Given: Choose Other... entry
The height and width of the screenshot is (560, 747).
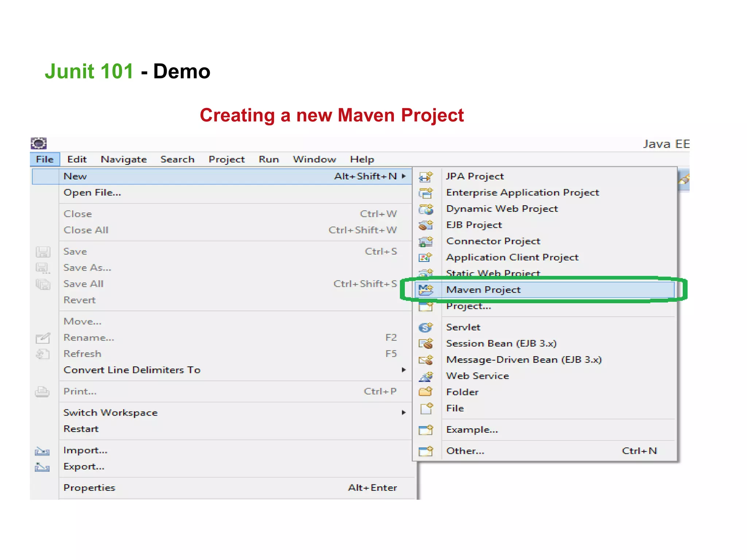Looking at the screenshot, I should click(545, 451).
